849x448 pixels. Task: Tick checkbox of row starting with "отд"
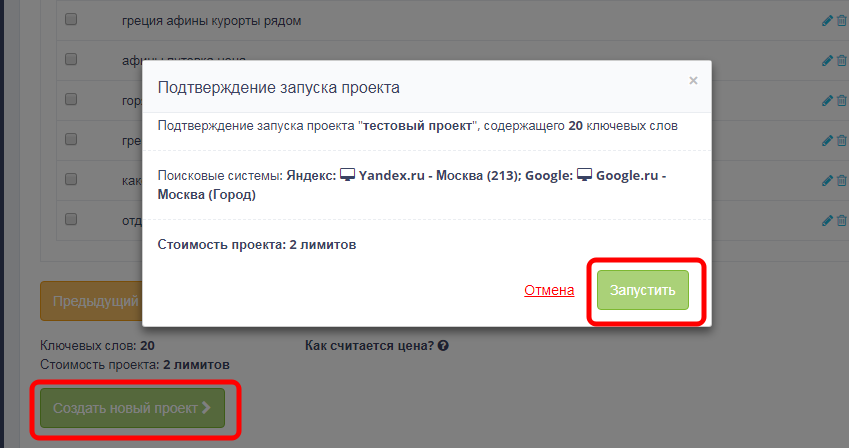coord(71,219)
